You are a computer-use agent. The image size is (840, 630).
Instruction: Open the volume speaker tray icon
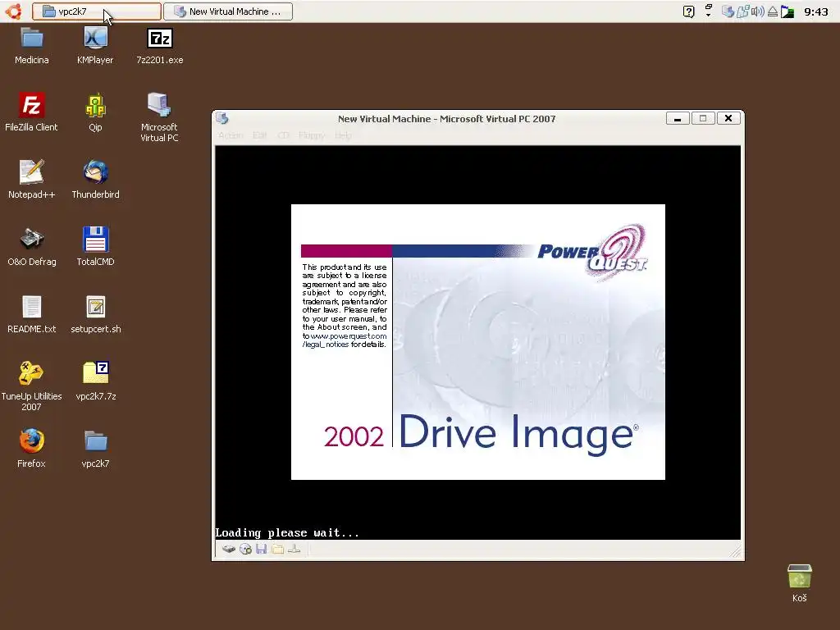click(757, 11)
